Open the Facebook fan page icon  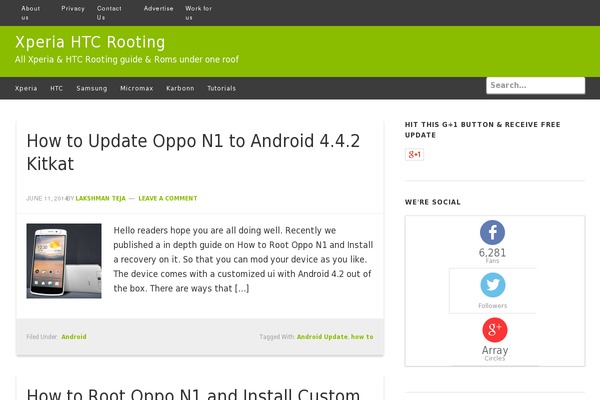[x=492, y=232]
